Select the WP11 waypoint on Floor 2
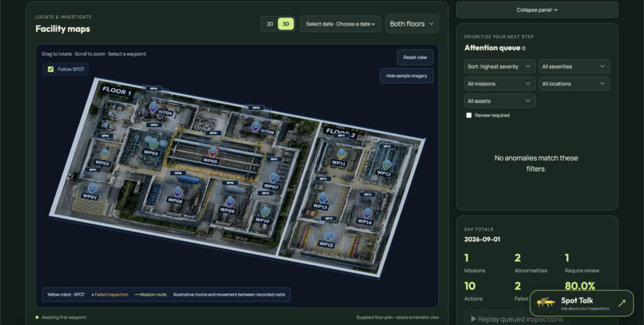The width and height of the screenshot is (644, 325). [341, 154]
